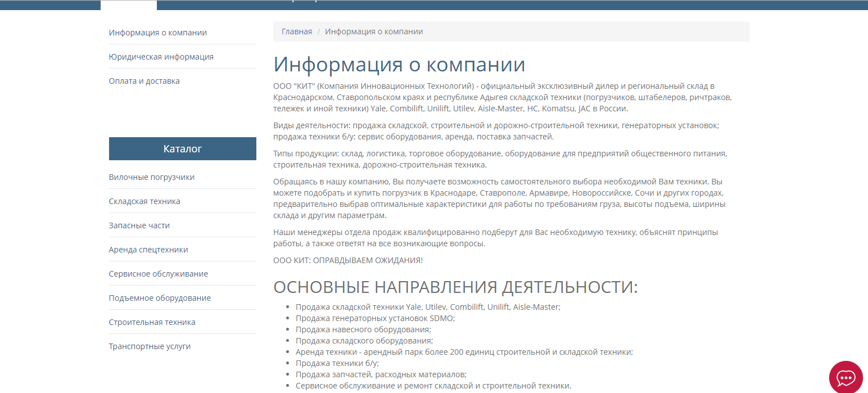Go to Оплата и доставка
This screenshot has width=868, height=393.
(144, 81)
